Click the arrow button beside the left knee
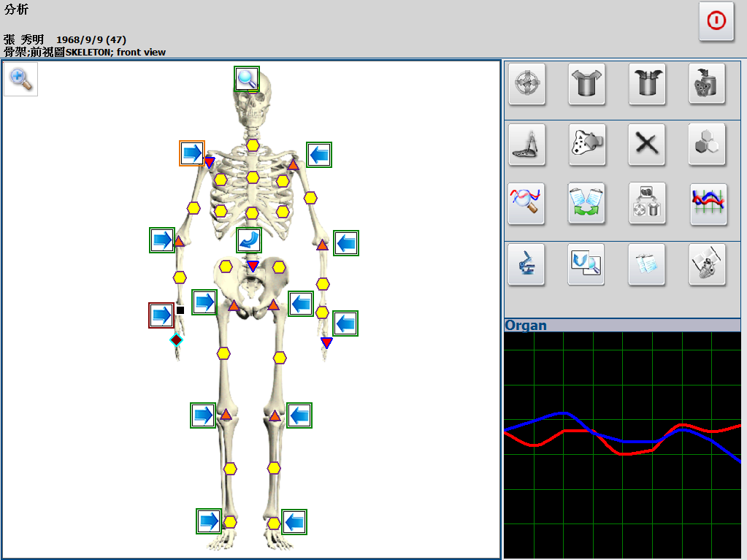Image resolution: width=747 pixels, height=560 pixels. 299,415
